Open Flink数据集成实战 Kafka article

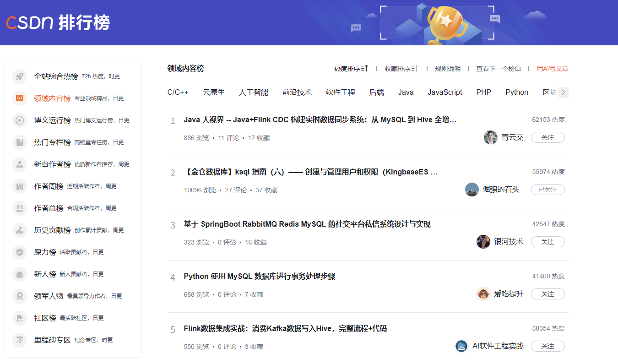[285, 329]
